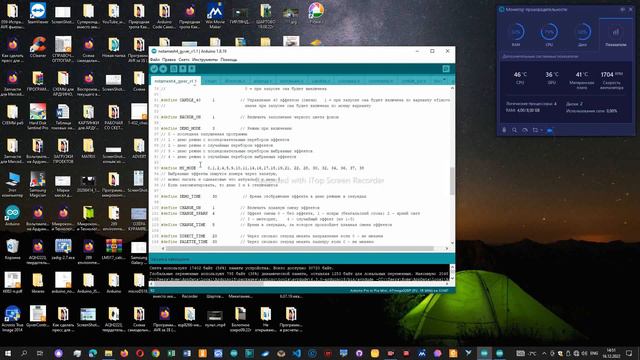This screenshot has height=360, width=640.
Task: Open the Serial Monitor icon in Arduino
Action: pyautogui.click(x=446, y=69)
